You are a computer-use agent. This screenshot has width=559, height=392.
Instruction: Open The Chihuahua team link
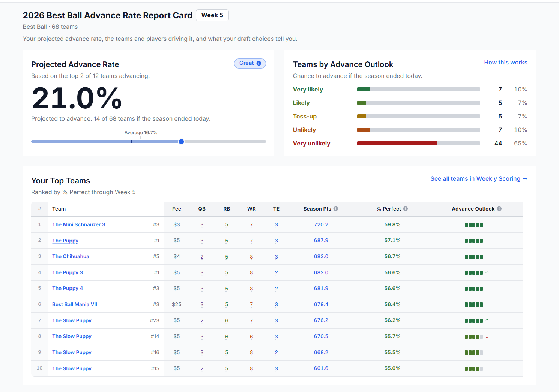71,256
